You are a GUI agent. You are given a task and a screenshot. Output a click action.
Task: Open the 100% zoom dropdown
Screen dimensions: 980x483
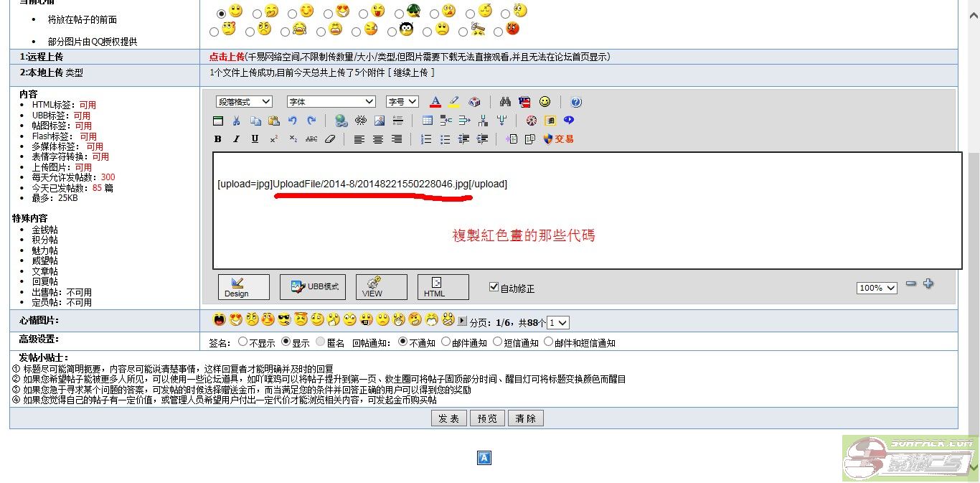pyautogui.click(x=877, y=288)
